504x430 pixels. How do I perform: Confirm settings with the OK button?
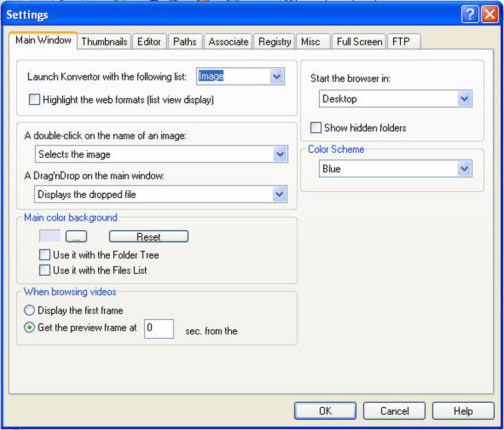point(325,411)
